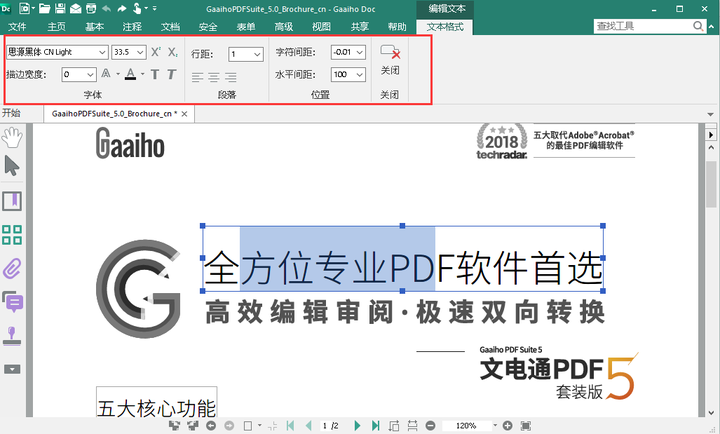720x434 pixels.
Task: Open the 文件 menu
Action: point(17,27)
